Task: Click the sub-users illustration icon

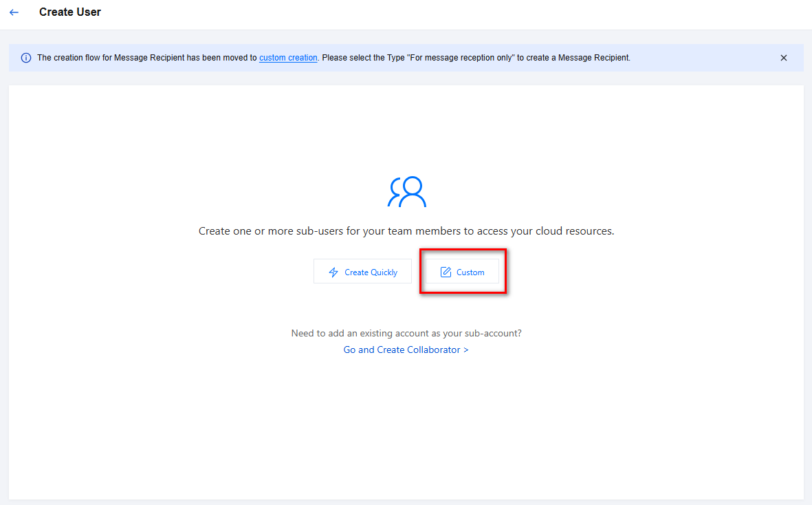Action: 406,192
